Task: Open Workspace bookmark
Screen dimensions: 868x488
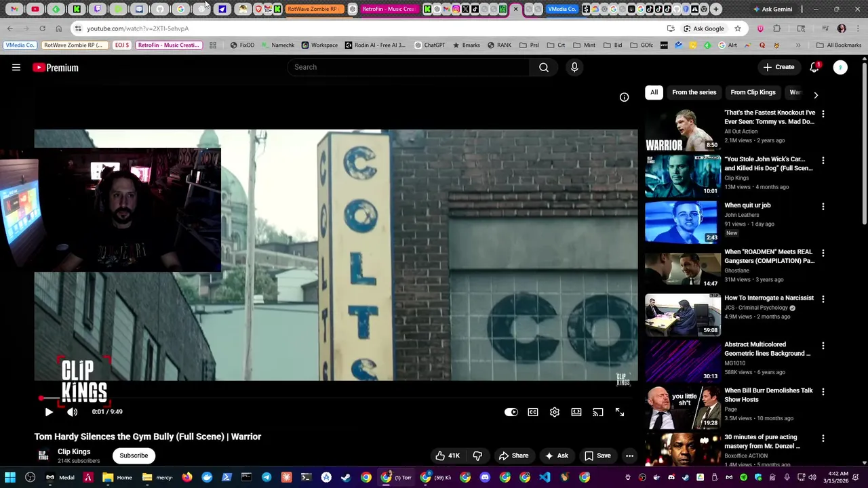Action: point(319,45)
